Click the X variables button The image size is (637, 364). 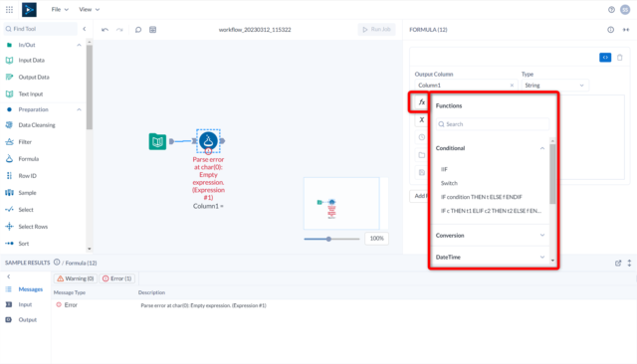[x=422, y=119]
